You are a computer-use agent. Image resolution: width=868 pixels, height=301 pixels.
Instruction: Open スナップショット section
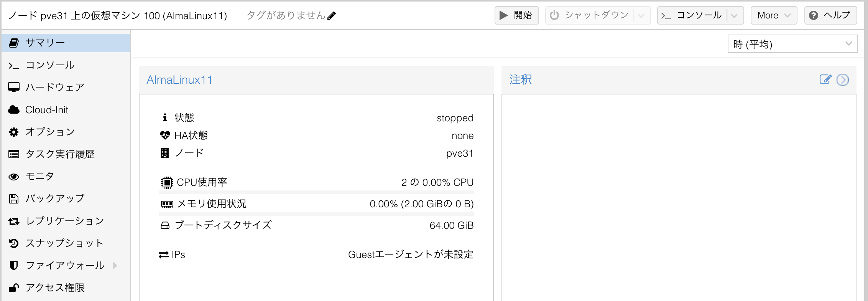(x=66, y=243)
